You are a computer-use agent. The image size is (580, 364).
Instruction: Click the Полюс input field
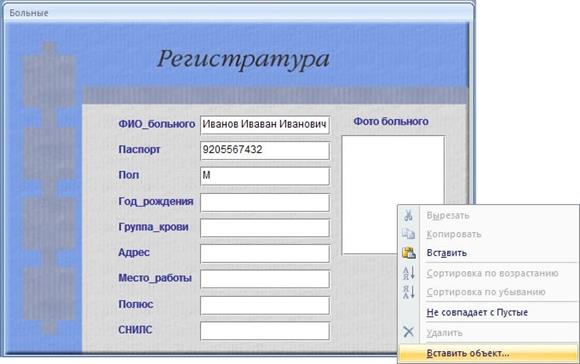pyautogui.click(x=265, y=305)
